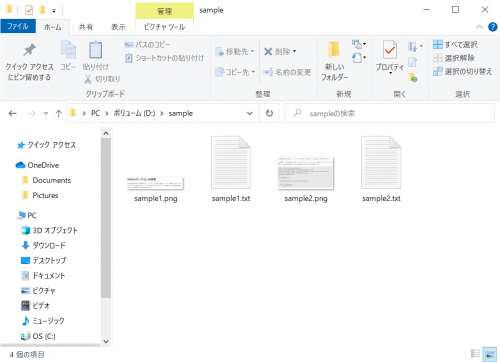Switch to the Home (ホーム) tab
This screenshot has width=500, height=362.
pyautogui.click(x=53, y=27)
